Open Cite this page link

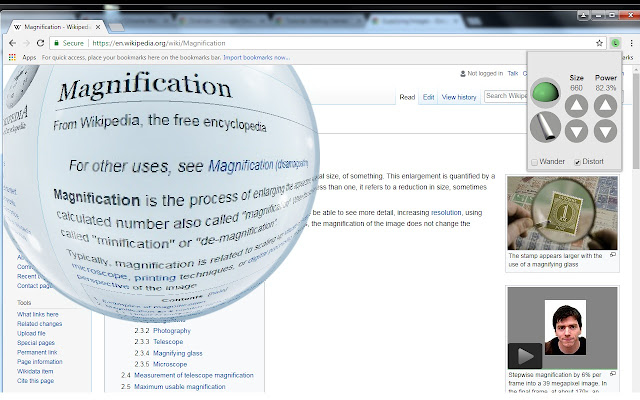(35, 381)
